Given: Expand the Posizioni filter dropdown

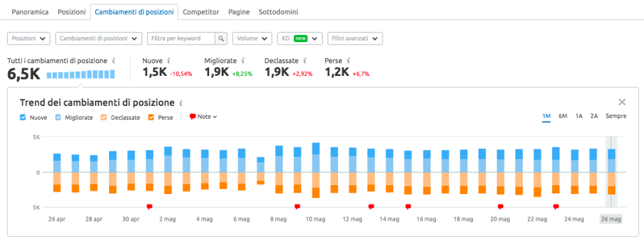Looking at the screenshot, I should [29, 39].
